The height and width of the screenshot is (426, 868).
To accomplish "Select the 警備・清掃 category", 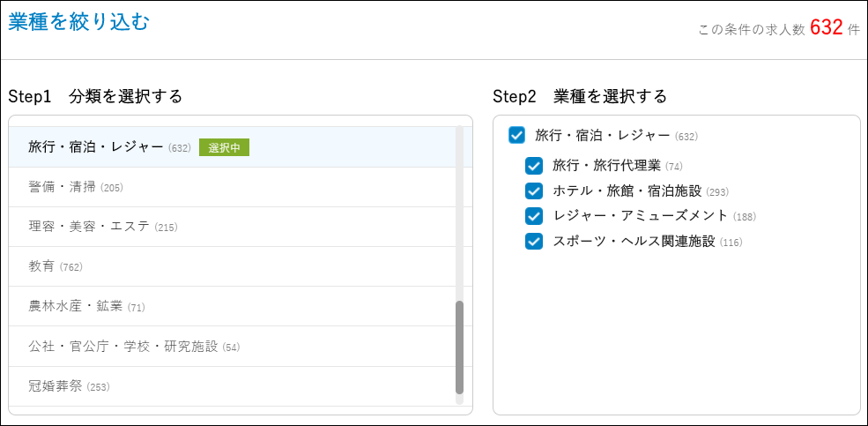I will (62, 187).
